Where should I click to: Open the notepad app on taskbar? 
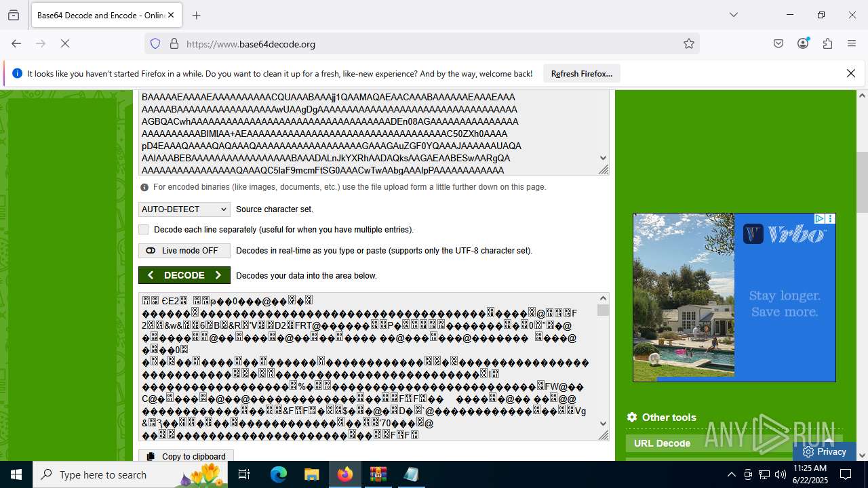tap(411, 474)
